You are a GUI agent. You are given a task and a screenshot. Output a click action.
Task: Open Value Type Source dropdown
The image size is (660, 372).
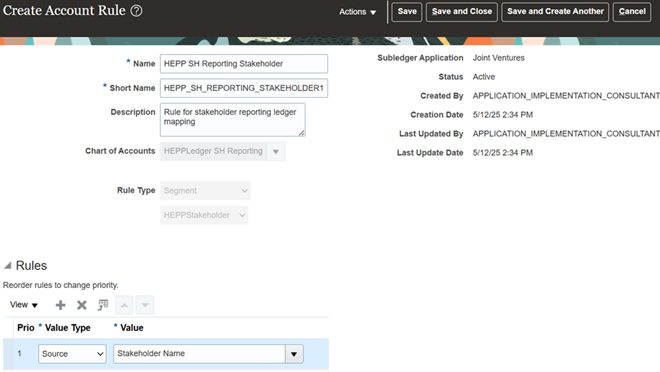[72, 354]
